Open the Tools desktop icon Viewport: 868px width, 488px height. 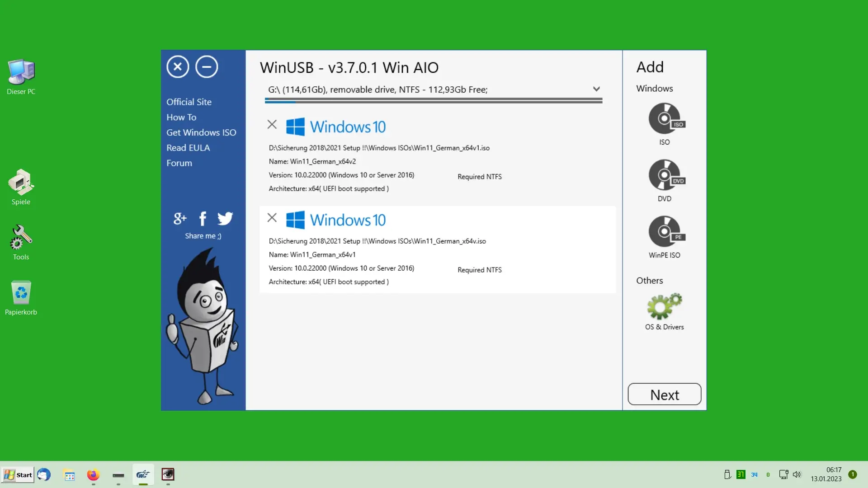[x=21, y=243]
